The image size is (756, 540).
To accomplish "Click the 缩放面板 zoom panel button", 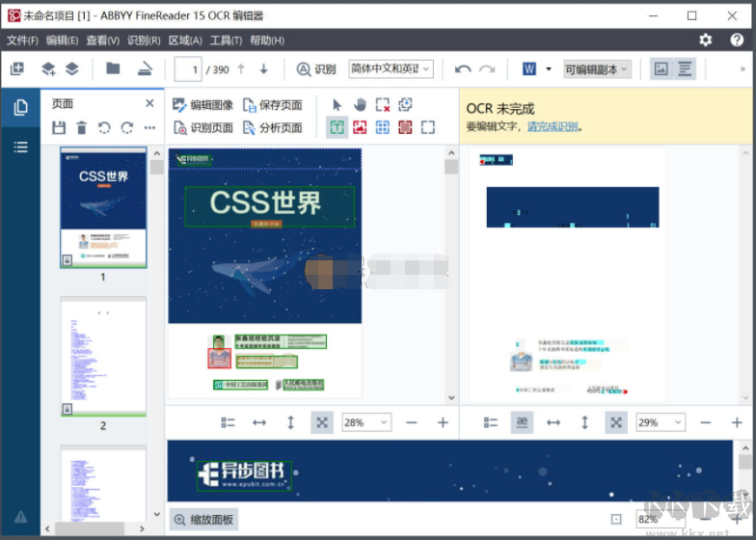I will pos(204,519).
